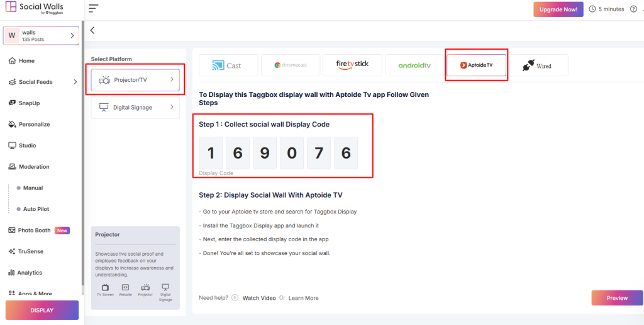Expand Digital Signage platform chevron
644x325 pixels.
pos(172,107)
